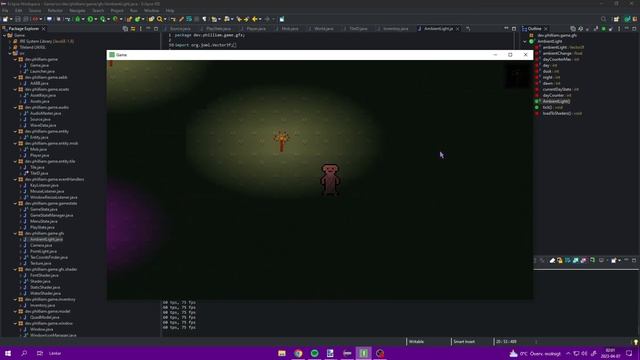The width and height of the screenshot is (640, 360).
Task: Click the New Java Class icon
Action: tap(138, 19)
